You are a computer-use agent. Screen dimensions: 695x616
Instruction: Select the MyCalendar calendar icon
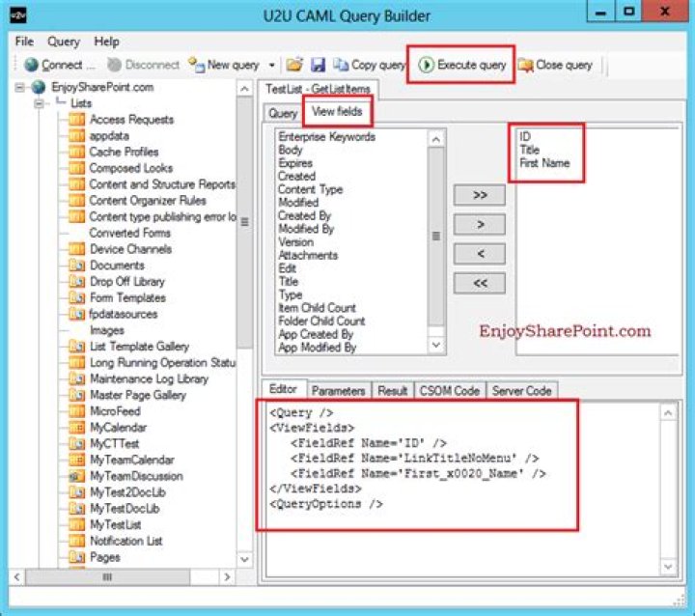click(76, 428)
